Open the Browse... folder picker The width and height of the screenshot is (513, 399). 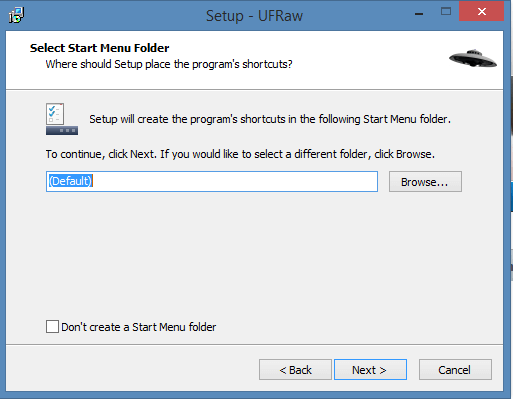pos(425,182)
